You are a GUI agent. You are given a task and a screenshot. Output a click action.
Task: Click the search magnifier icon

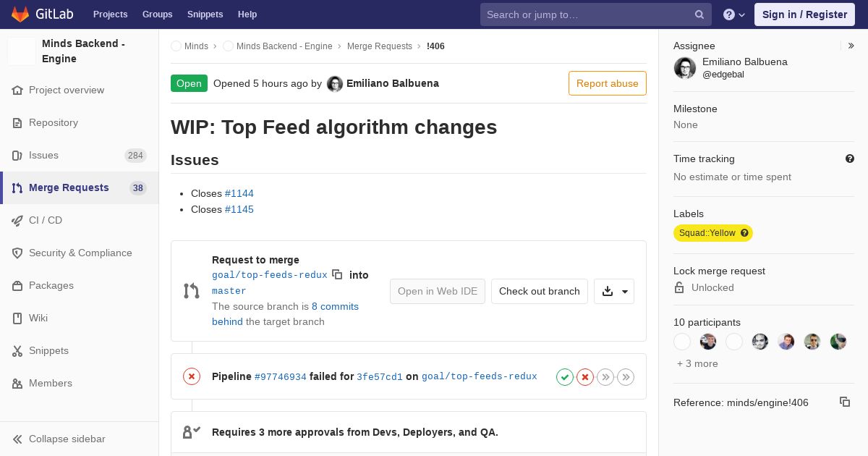[699, 14]
